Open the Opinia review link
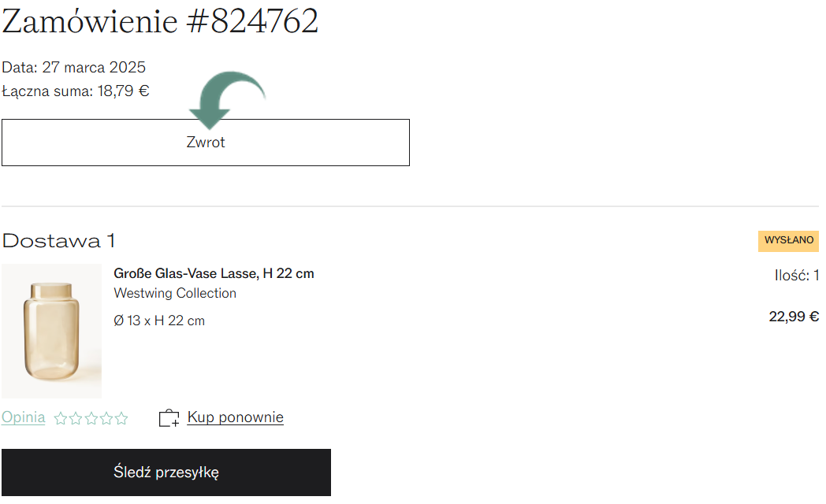Screen dimensions: 826x504 23,417
